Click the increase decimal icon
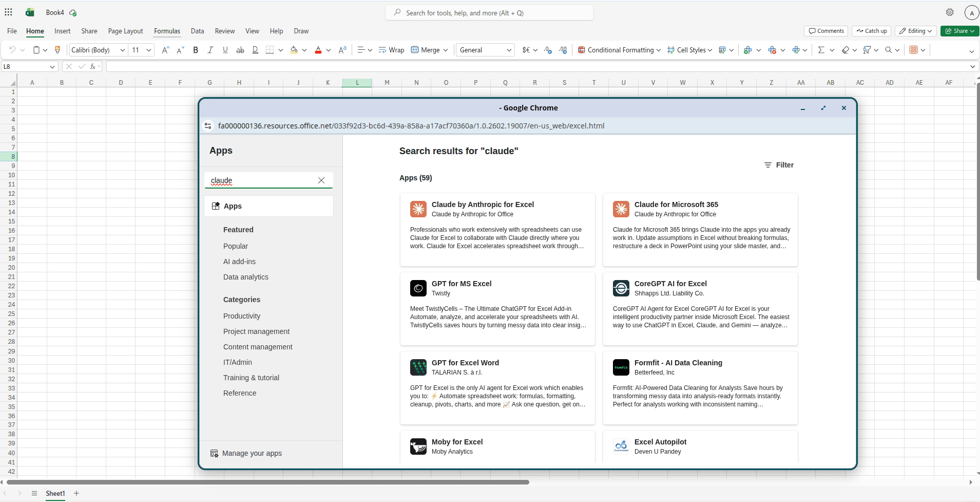Image resolution: width=980 pixels, height=502 pixels. tap(548, 50)
